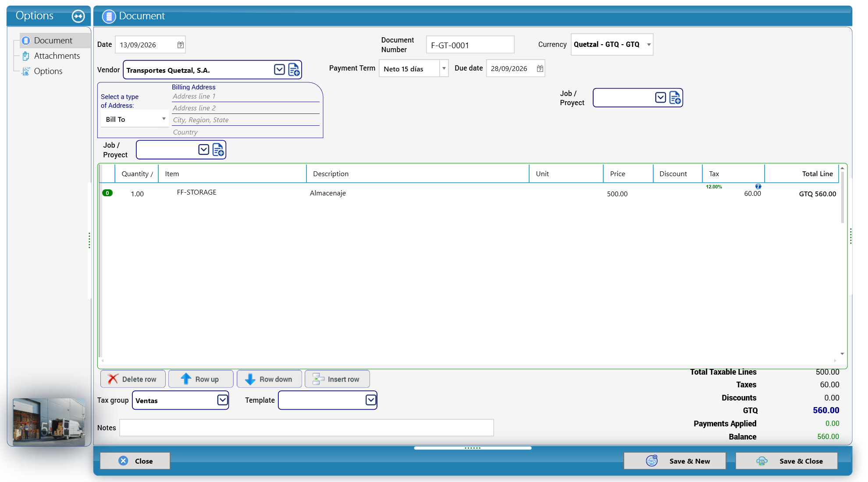The width and height of the screenshot is (868, 482).
Task: Click the Row up button
Action: click(201, 379)
